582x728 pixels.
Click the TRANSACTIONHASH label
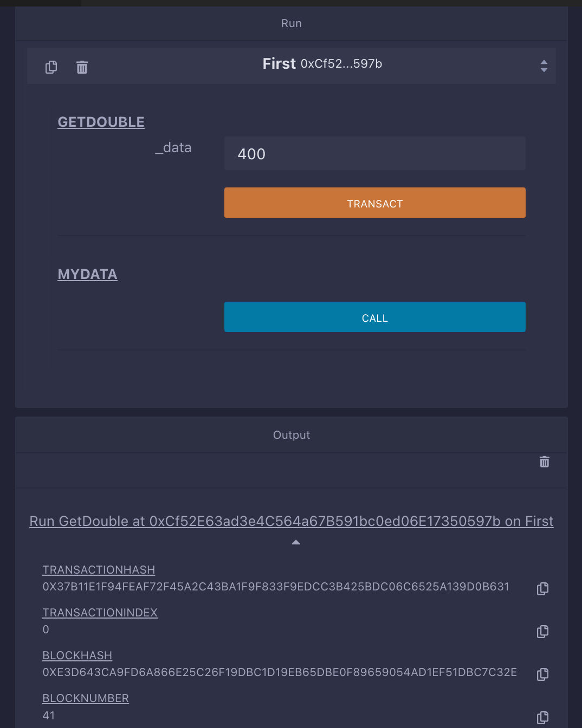point(99,570)
